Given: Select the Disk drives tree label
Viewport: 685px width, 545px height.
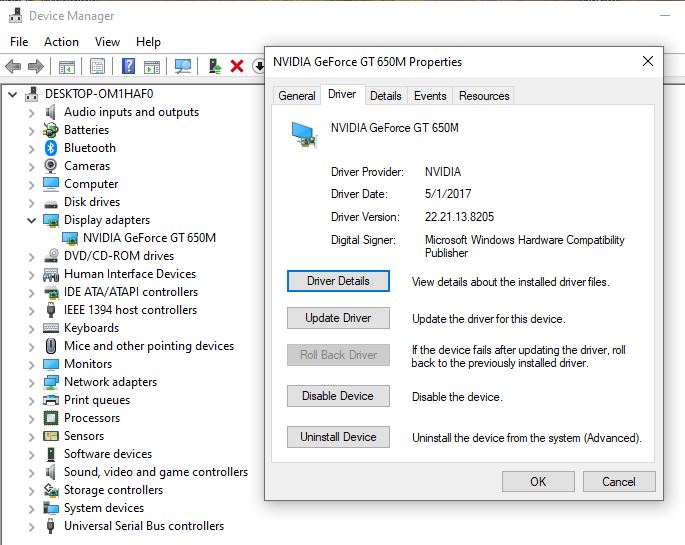Looking at the screenshot, I should 92,202.
